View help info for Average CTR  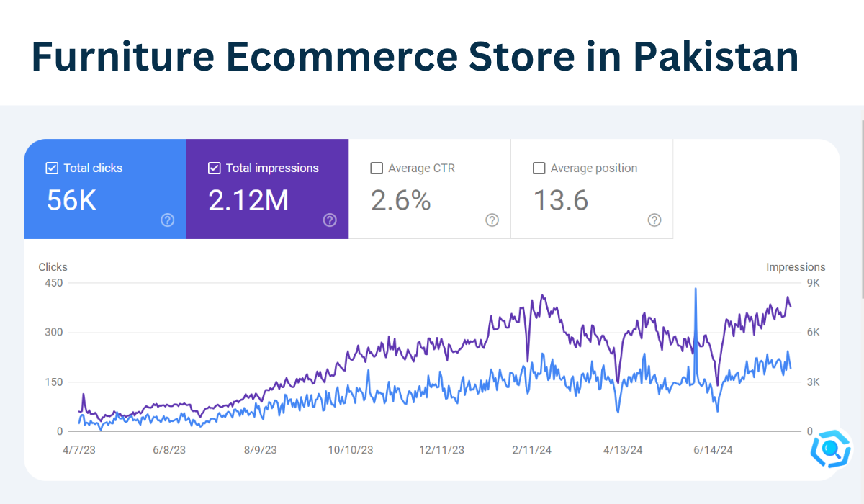point(492,220)
